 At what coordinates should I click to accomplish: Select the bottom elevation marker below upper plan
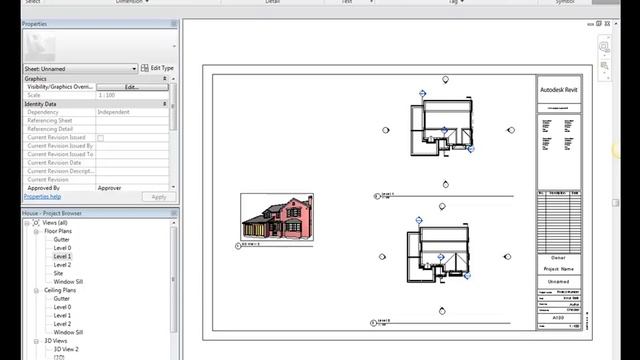[x=446, y=184]
